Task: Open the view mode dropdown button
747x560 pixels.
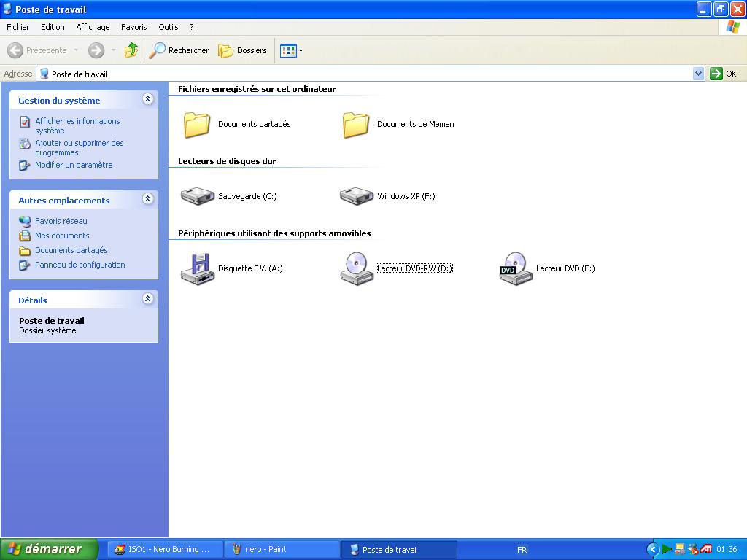Action: coord(291,50)
